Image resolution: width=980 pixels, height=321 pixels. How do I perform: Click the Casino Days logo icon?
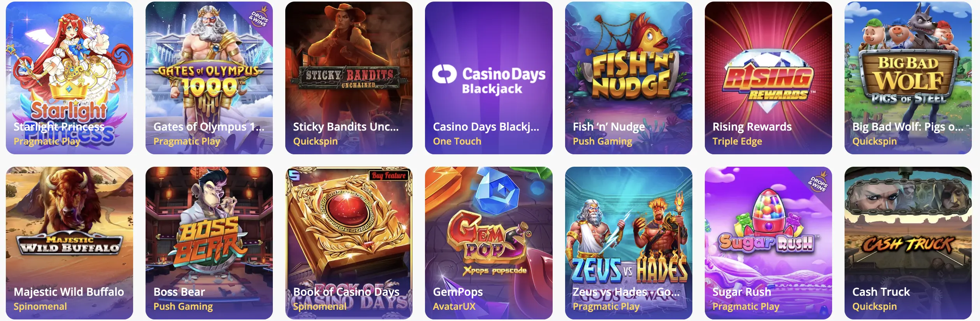pyautogui.click(x=444, y=74)
